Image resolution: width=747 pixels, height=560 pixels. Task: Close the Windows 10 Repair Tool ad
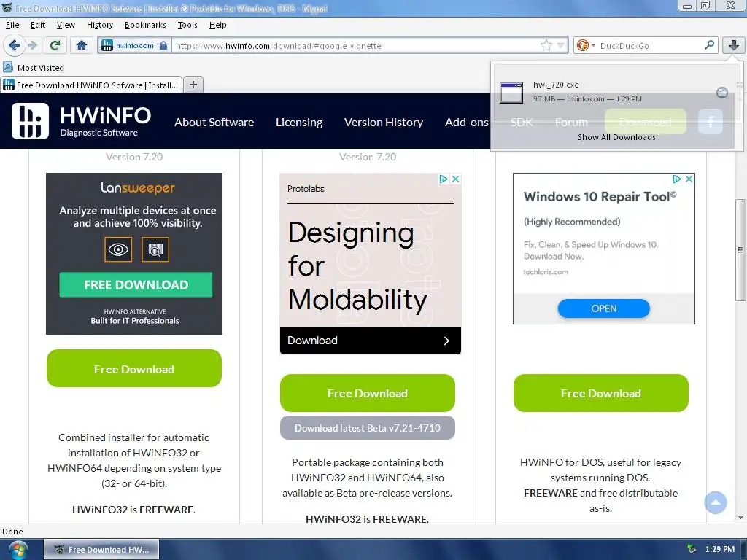(689, 179)
